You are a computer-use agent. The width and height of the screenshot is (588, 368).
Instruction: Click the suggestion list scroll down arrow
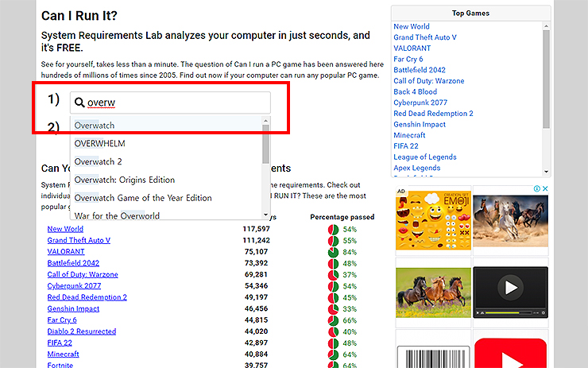[265, 215]
